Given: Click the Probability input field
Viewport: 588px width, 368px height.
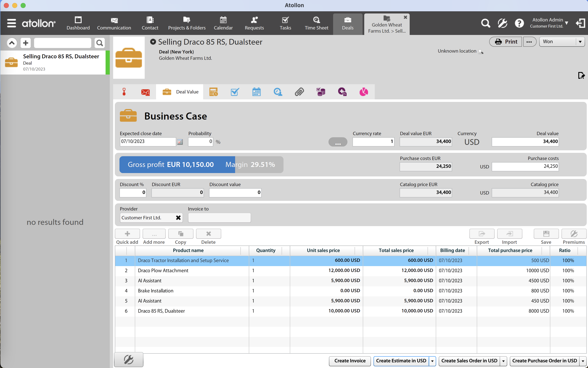Looking at the screenshot, I should [x=200, y=142].
